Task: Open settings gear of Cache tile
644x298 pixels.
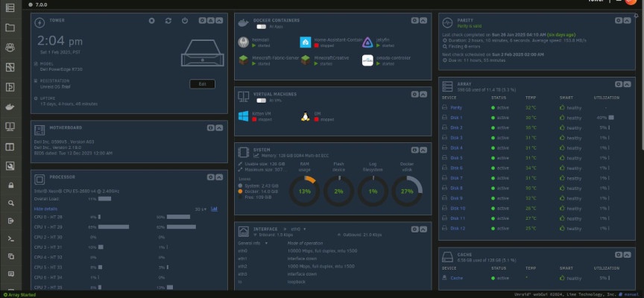Action: tap(619, 255)
